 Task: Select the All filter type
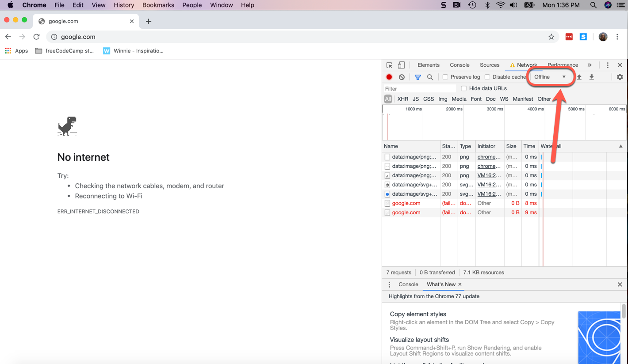[x=388, y=99]
